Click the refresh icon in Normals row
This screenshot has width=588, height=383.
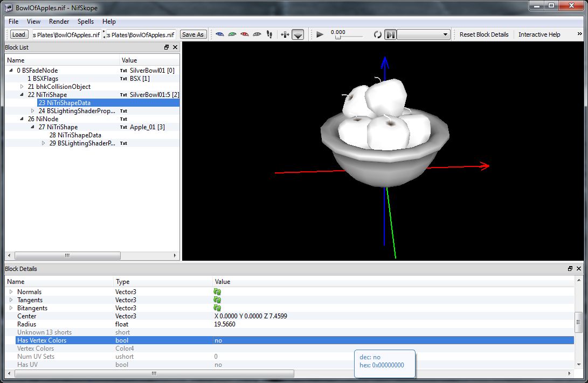(x=217, y=291)
